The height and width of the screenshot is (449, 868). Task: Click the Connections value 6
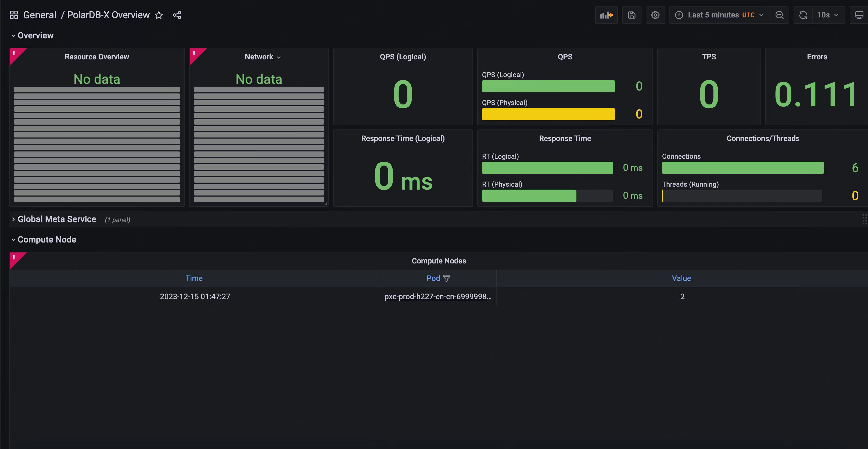(855, 168)
